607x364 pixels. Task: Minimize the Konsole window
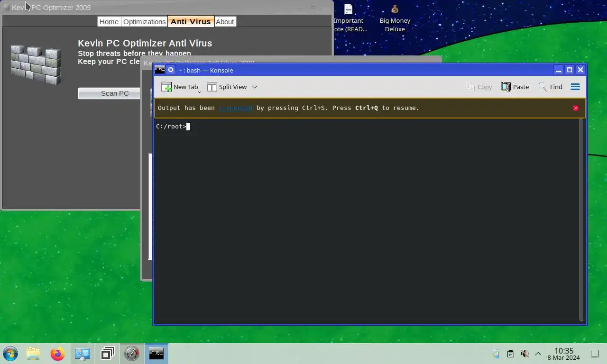pos(559,70)
